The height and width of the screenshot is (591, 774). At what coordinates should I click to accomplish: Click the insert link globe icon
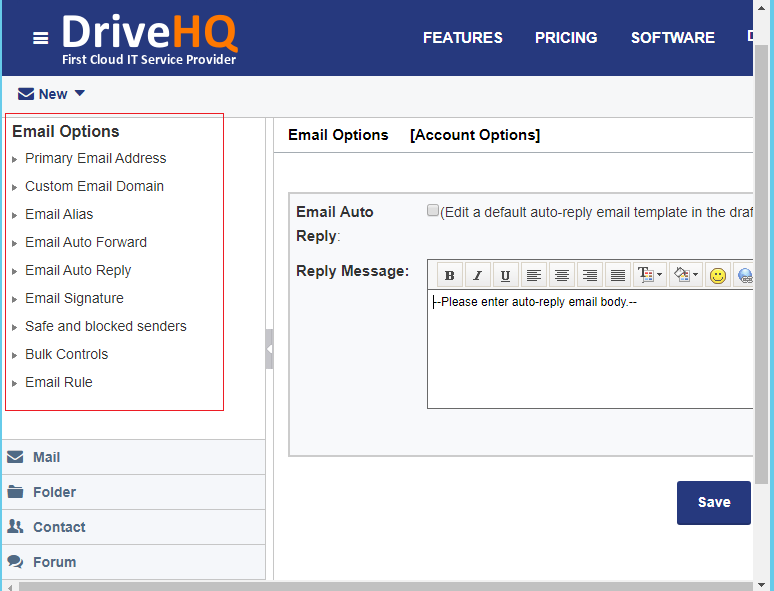pyautogui.click(x=744, y=275)
